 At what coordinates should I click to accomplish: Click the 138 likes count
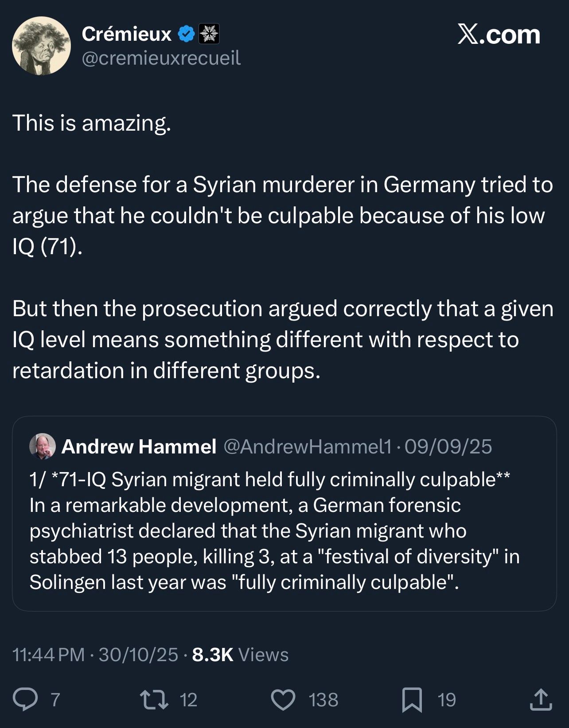click(x=323, y=700)
